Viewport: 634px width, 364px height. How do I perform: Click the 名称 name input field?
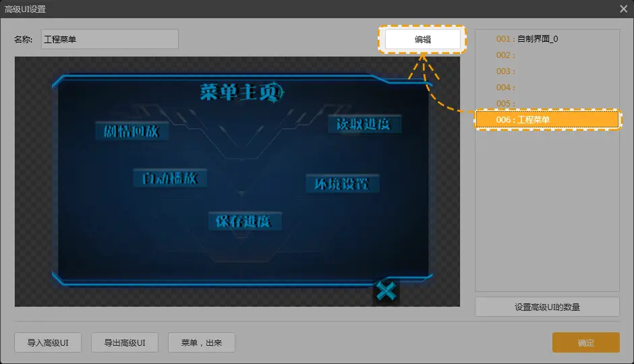coord(110,39)
